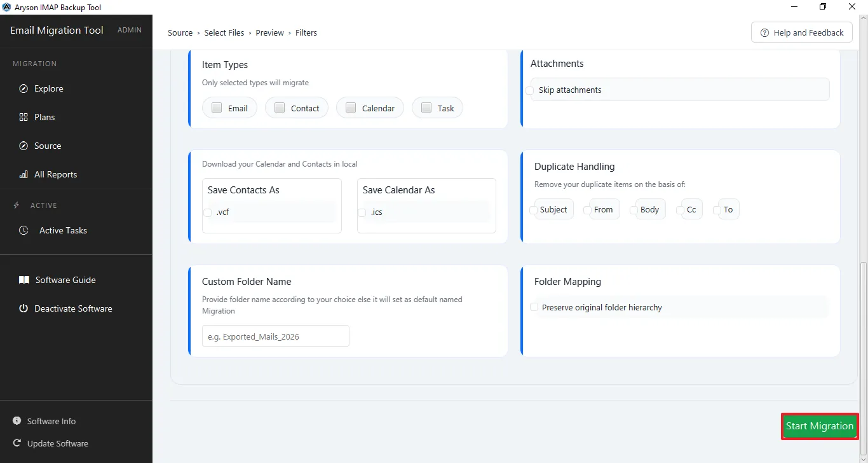This screenshot has height=463, width=868.
Task: Click the Software Guide book icon
Action: [24, 280]
